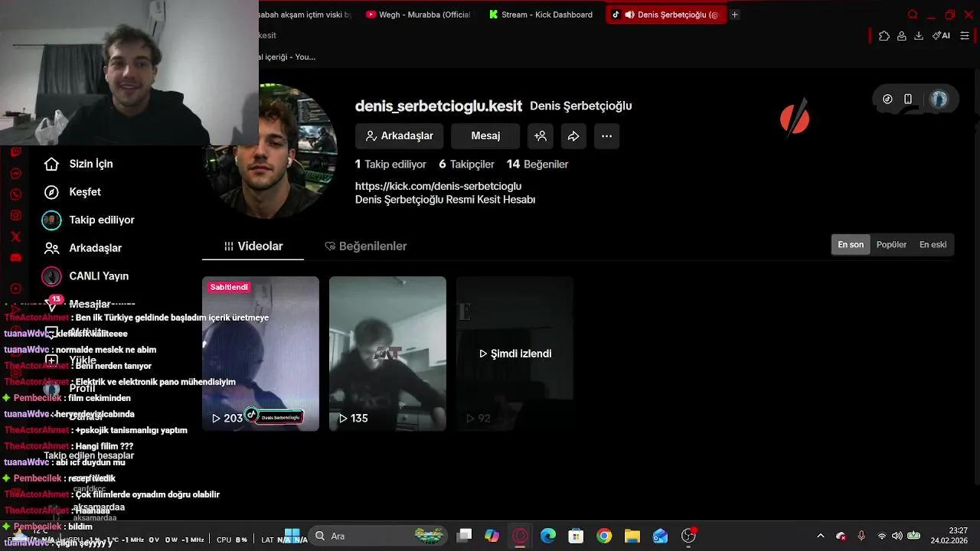The height and width of the screenshot is (551, 980).
Task: Open Discord in the Opera sidebar
Action: pyautogui.click(x=15, y=258)
